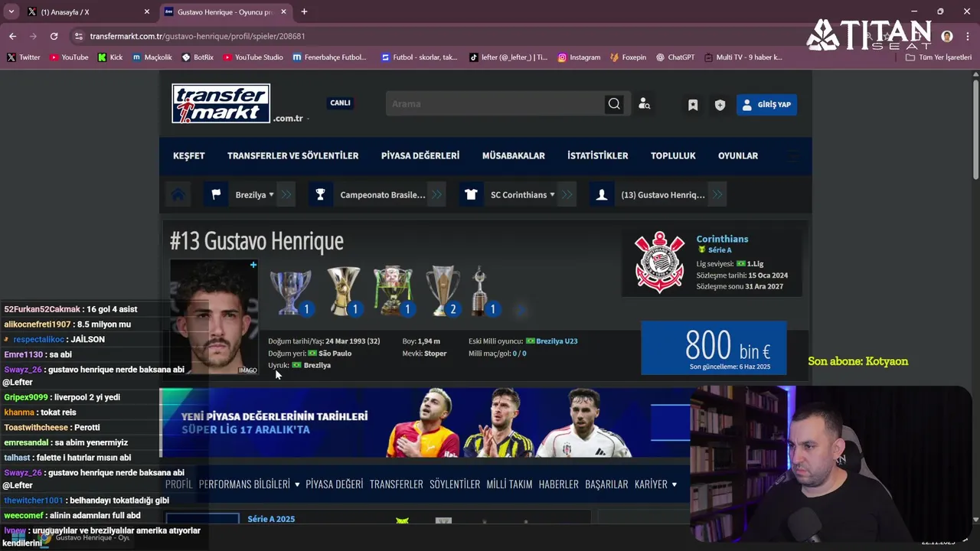Click the gold trophy with count 2
980x551 pixels.
(x=443, y=291)
